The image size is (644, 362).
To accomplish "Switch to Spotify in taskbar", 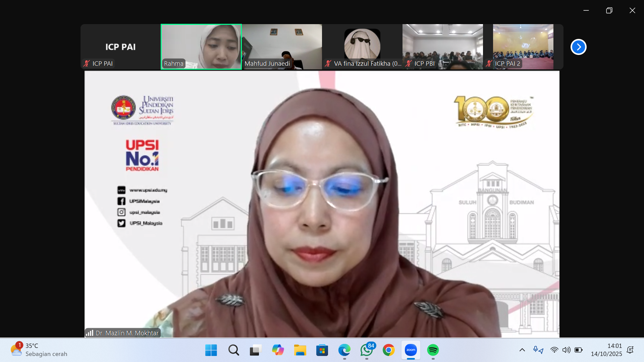I will coord(433,350).
